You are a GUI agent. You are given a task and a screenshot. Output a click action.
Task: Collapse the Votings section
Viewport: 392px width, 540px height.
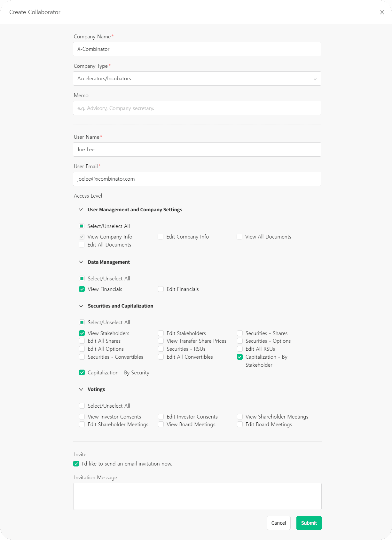[x=81, y=389]
